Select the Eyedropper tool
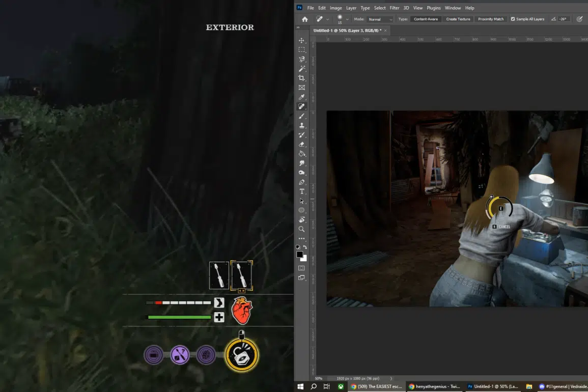The image size is (588, 392). (x=301, y=97)
